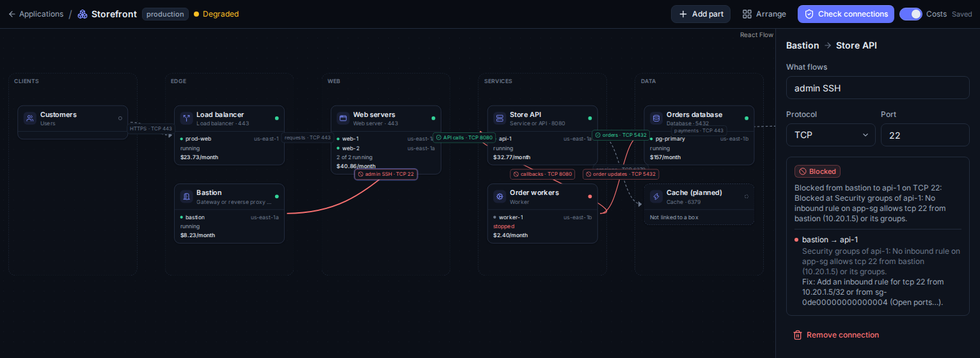Click the React Flow attribution link

pos(757,35)
